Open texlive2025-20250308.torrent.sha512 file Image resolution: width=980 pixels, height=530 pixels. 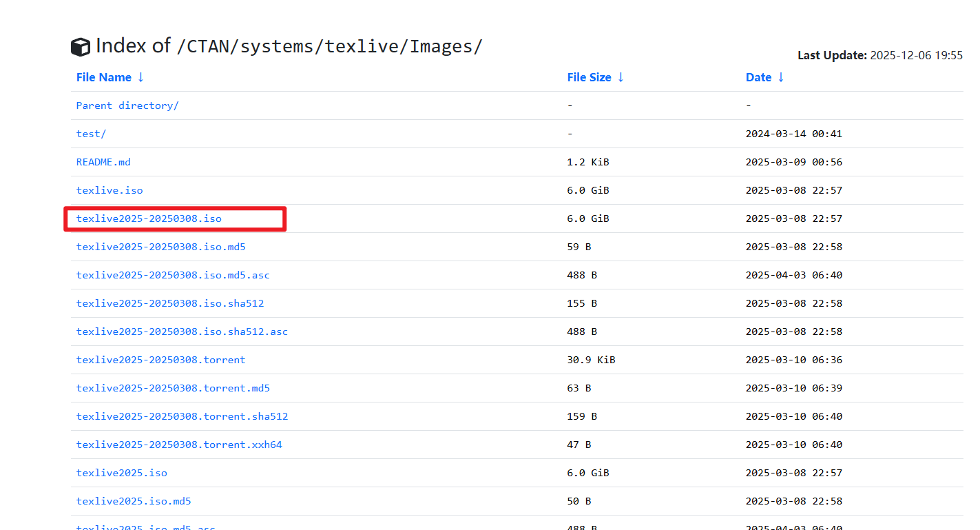coord(182,416)
